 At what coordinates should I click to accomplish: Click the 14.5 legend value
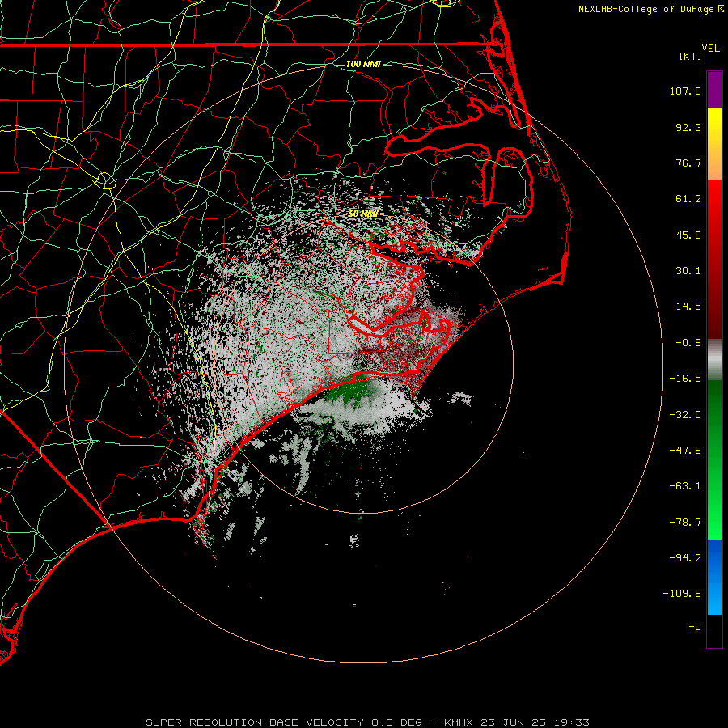point(688,307)
